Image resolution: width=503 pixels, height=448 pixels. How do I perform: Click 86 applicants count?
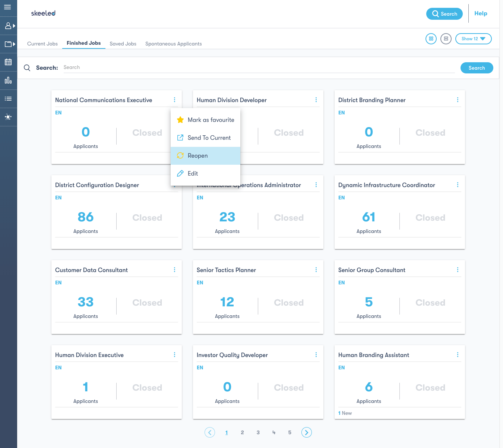coord(86,217)
